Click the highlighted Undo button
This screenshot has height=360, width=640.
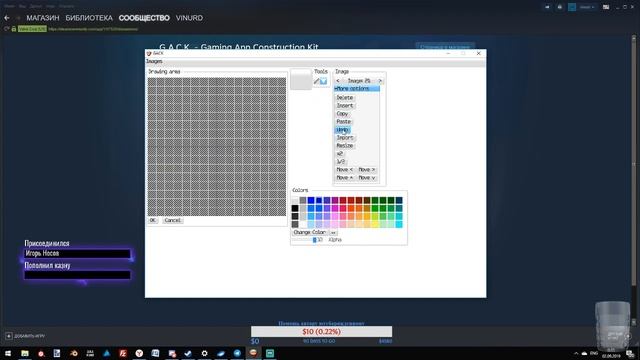(342, 130)
